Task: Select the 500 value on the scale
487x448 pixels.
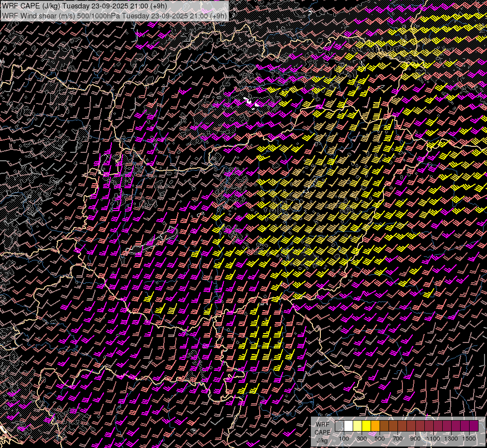Action: point(380,439)
